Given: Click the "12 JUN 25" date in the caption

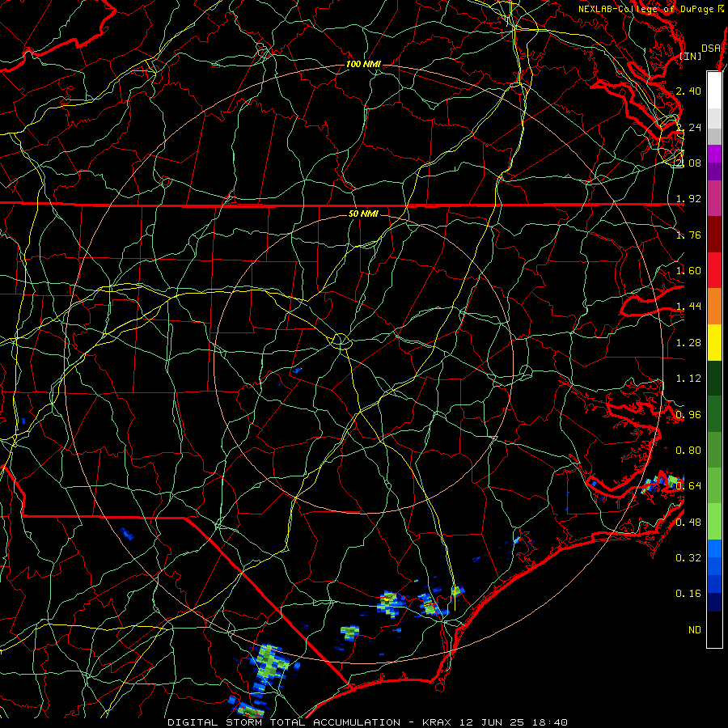Looking at the screenshot, I should pos(493,722).
